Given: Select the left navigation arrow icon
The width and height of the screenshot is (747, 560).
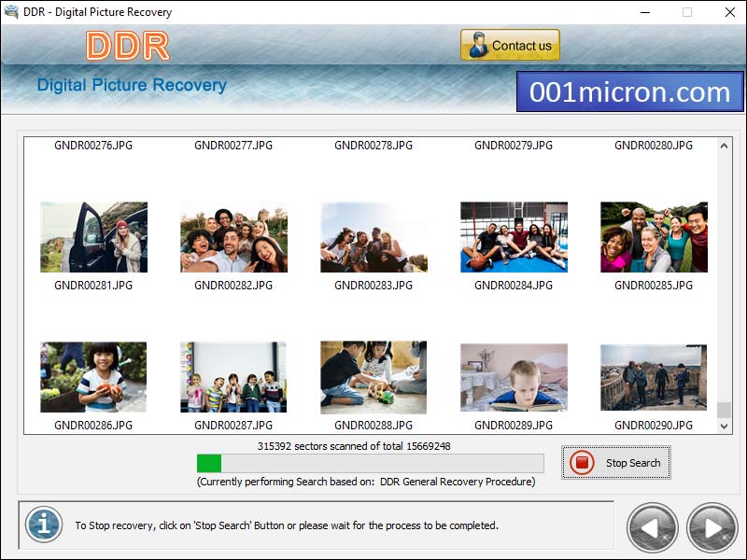Looking at the screenshot, I should 653,526.
